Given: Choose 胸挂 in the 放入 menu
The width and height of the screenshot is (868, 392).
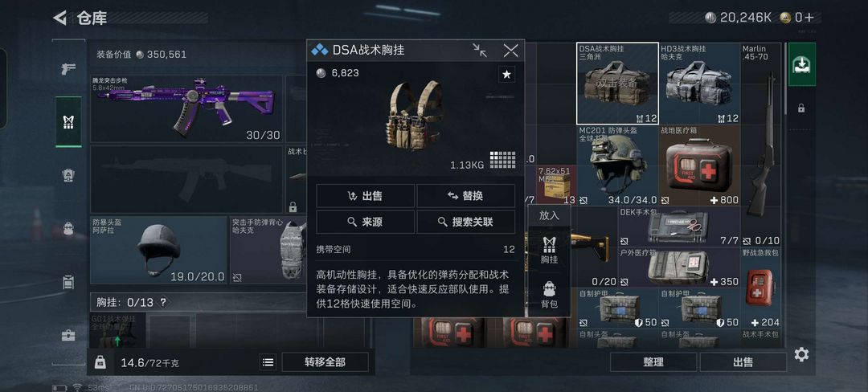Looking at the screenshot, I should coord(549,249).
